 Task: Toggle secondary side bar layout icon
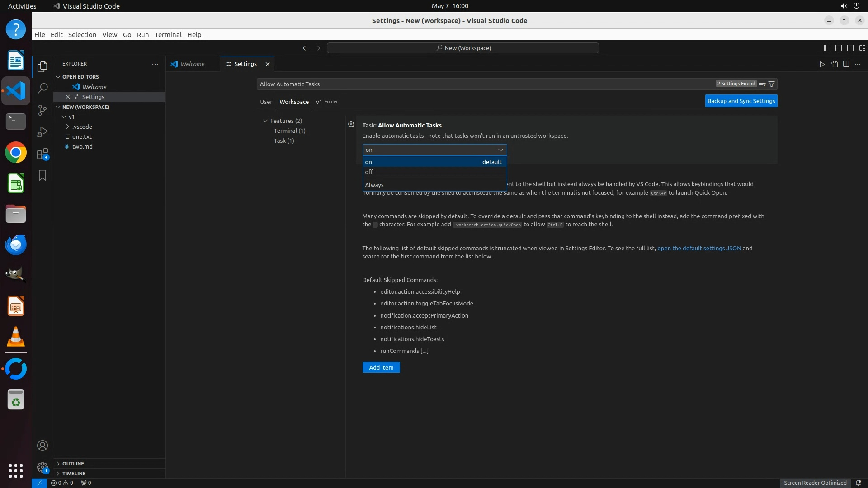(x=850, y=48)
